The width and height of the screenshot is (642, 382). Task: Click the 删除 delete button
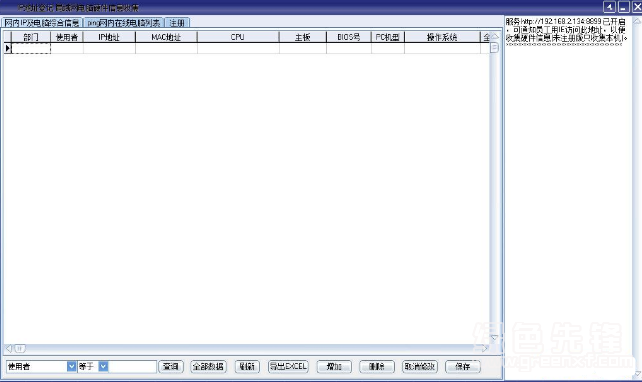(377, 366)
